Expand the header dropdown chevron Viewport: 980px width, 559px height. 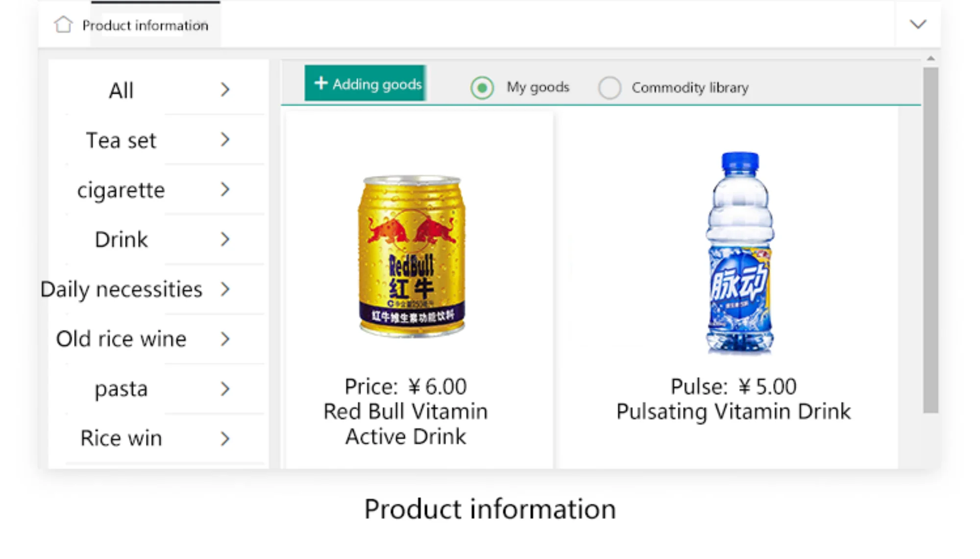pyautogui.click(x=918, y=24)
